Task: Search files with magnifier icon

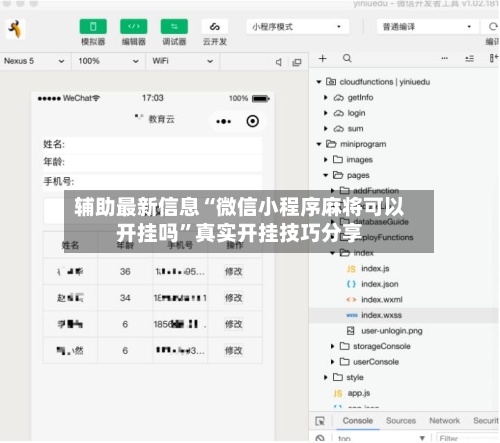Action: click(347, 58)
